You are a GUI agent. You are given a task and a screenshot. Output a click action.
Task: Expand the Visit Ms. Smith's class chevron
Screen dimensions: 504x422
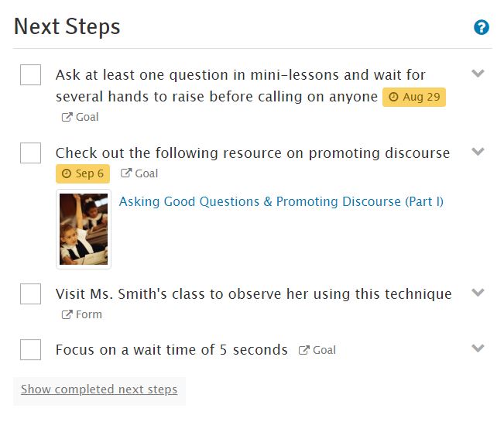point(478,293)
